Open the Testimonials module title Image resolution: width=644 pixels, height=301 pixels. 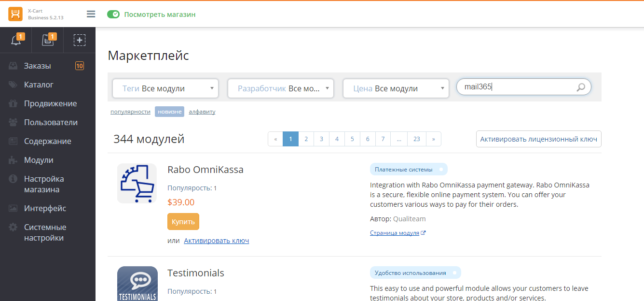(x=196, y=273)
